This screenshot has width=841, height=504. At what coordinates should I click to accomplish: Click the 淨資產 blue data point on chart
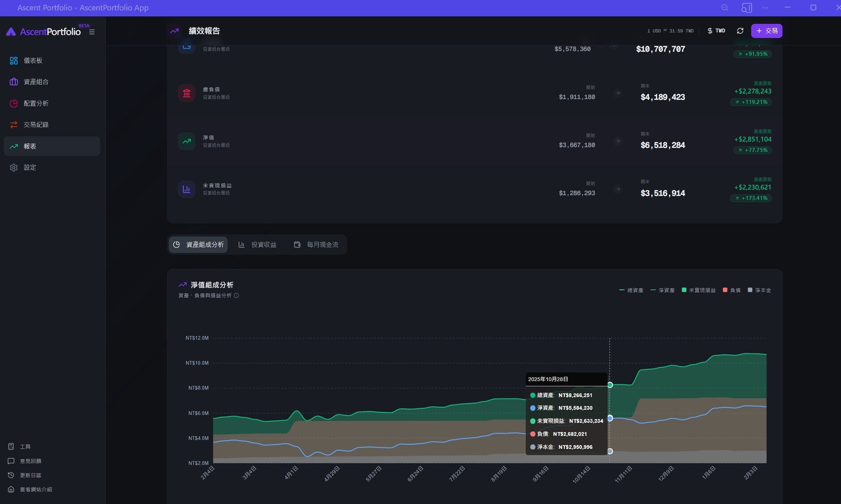[x=610, y=418]
